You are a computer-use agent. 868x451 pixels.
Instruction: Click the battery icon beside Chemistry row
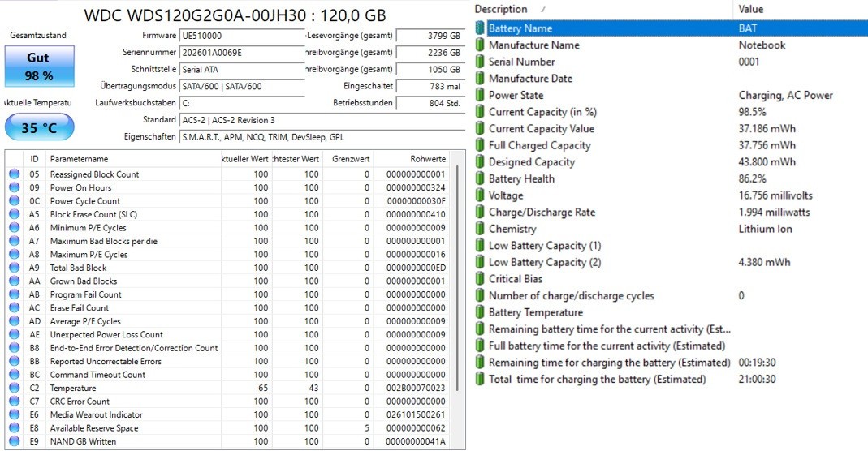click(480, 229)
